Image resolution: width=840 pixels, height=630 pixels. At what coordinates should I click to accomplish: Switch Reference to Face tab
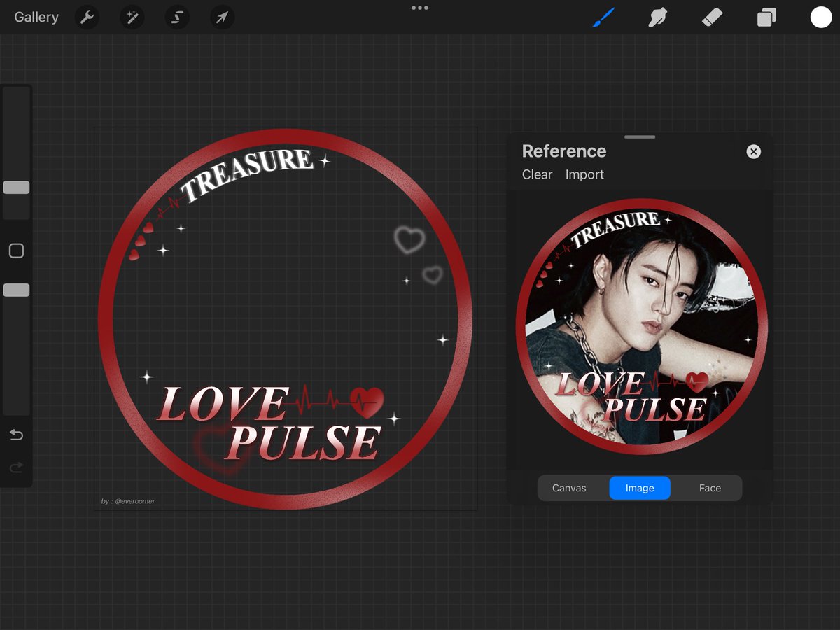click(x=710, y=488)
